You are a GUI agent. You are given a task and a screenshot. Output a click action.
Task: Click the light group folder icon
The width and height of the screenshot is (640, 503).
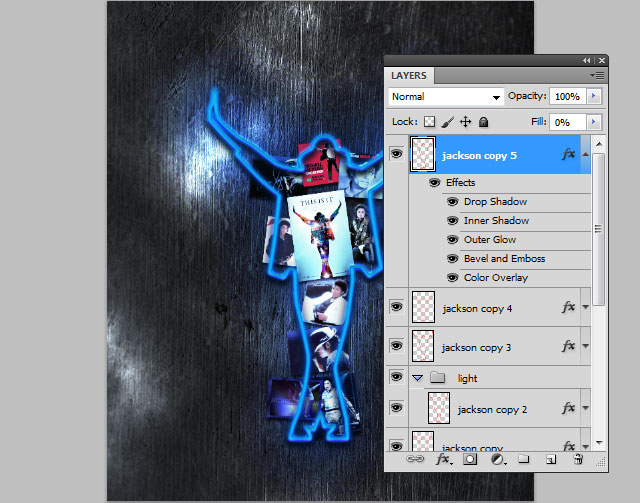coord(438,377)
